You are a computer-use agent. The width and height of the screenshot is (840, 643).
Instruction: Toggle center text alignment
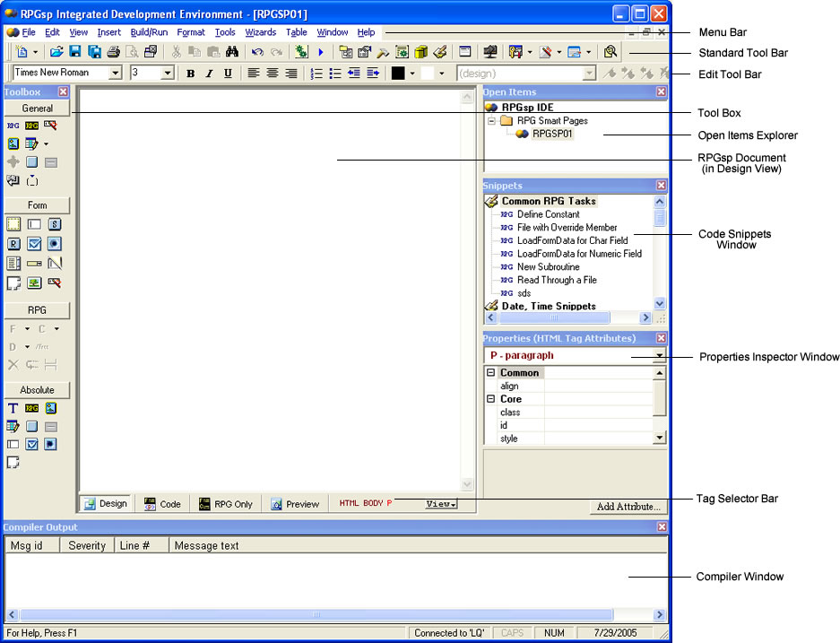click(273, 73)
